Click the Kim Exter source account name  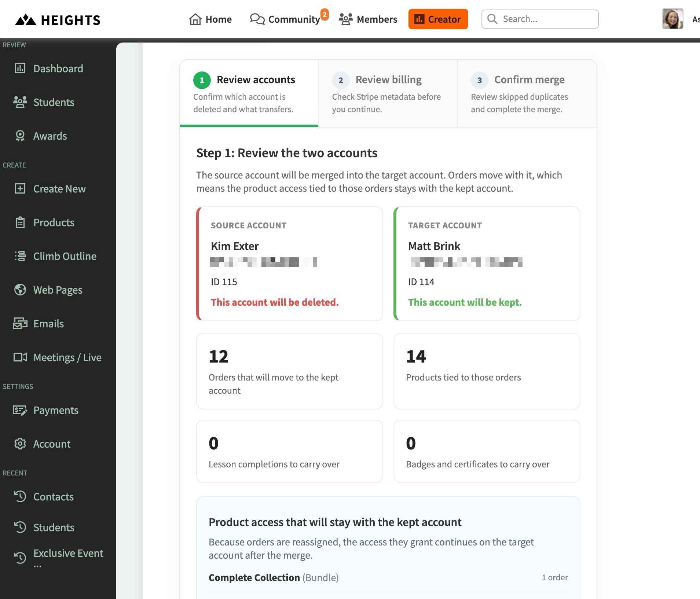pos(235,246)
